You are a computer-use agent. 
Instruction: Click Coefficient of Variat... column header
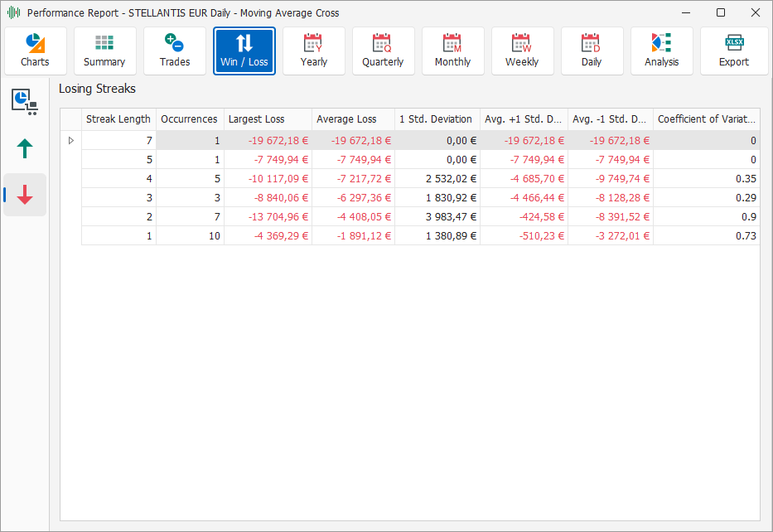coord(707,119)
